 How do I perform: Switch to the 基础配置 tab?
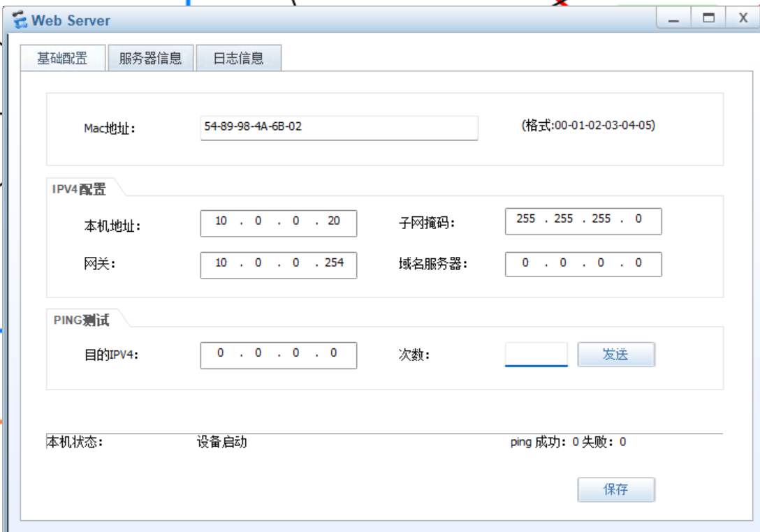click(x=63, y=58)
